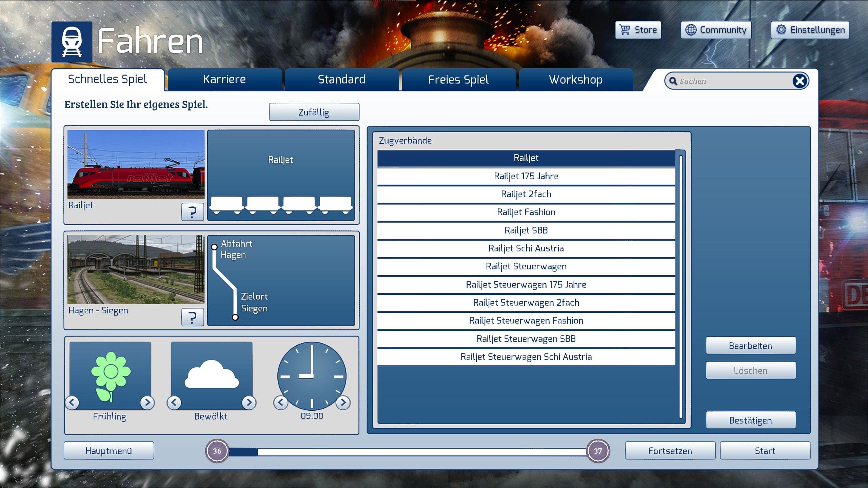This screenshot has height=488, width=868.
Task: Click the clock face showing 09:00
Action: (x=312, y=375)
